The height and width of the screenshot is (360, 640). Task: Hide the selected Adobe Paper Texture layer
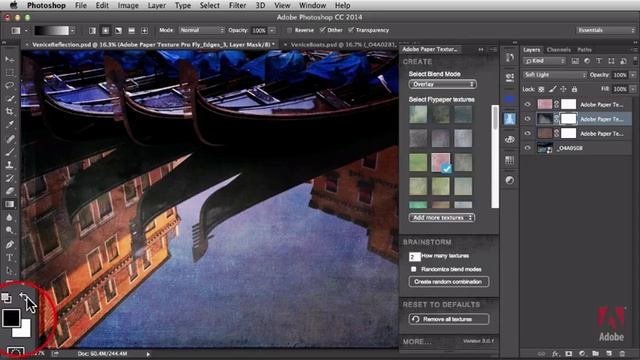pos(527,119)
